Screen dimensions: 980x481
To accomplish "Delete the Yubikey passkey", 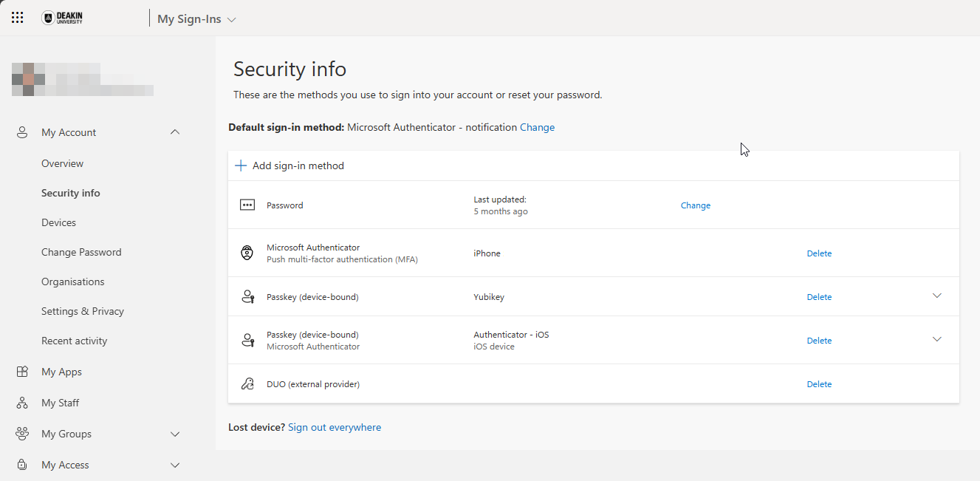I will coord(819,297).
